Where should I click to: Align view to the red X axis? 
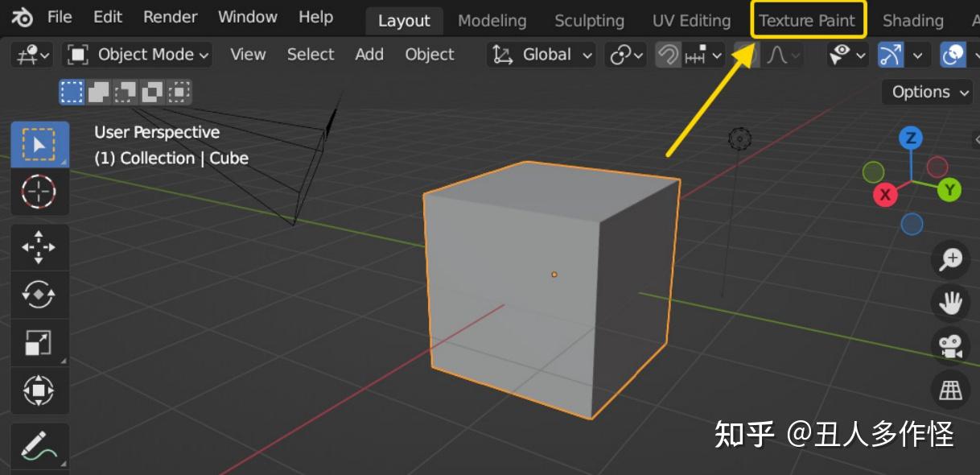click(x=886, y=194)
